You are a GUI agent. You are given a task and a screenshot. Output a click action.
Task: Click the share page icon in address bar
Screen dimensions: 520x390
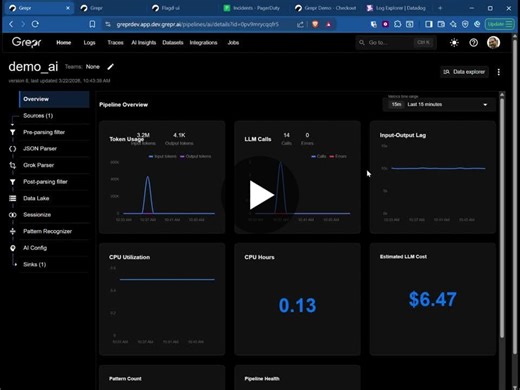300,24
